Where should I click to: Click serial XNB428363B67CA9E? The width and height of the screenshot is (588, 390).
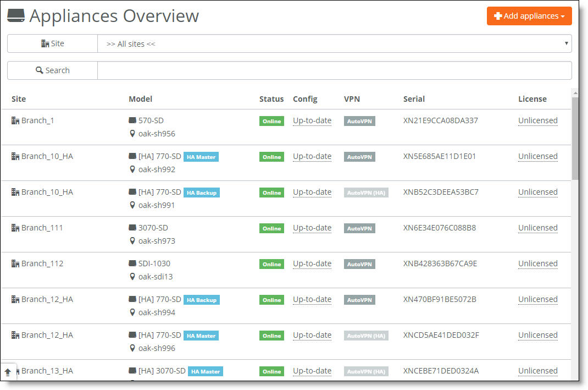tap(440, 263)
